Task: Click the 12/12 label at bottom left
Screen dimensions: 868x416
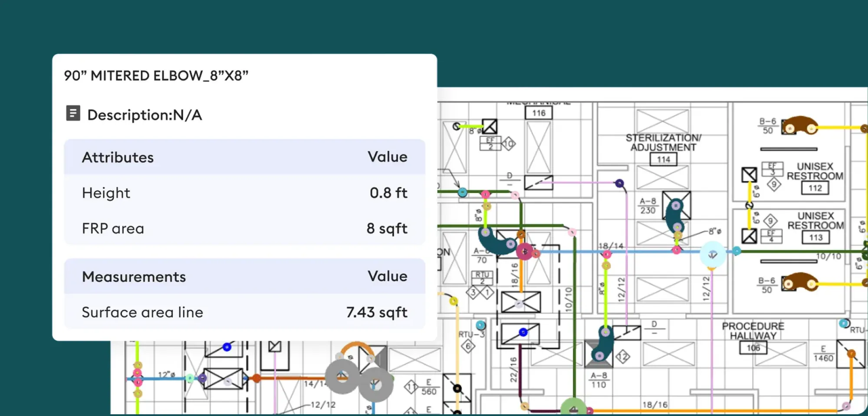Action: point(323,405)
